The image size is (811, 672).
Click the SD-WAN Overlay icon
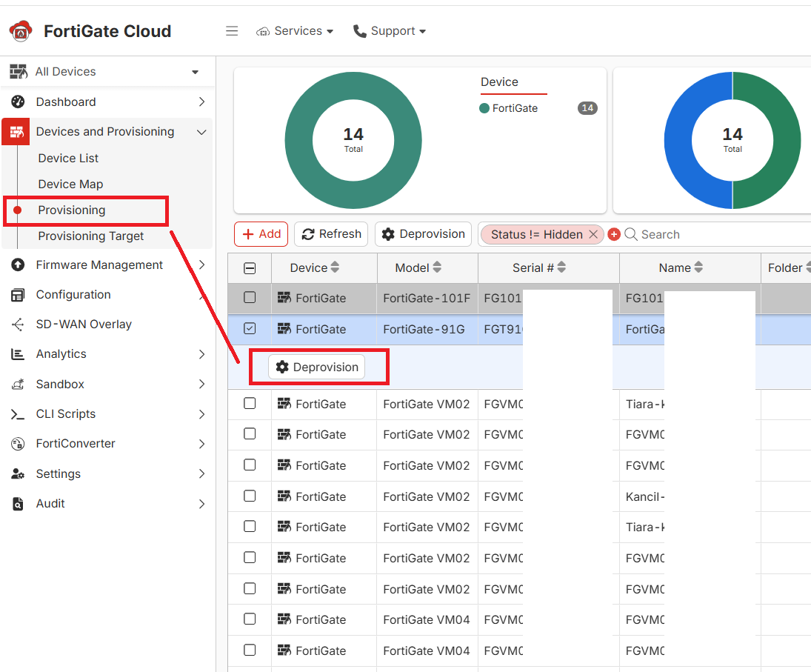(x=18, y=325)
